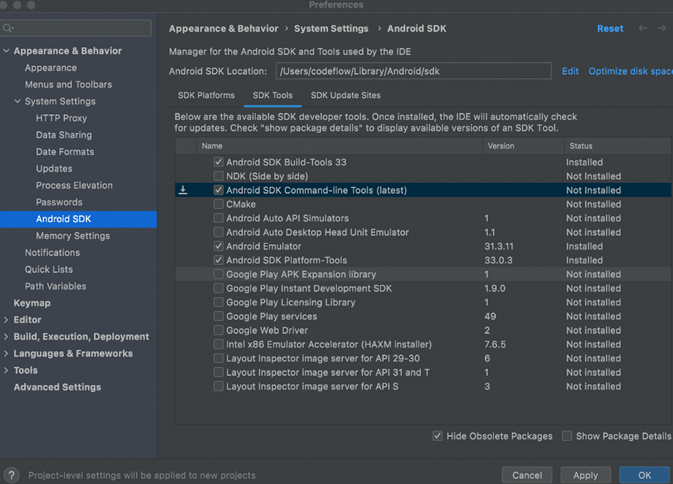Expand Build, Execution, Deployment section
673x484 pixels.
[x=6, y=336]
